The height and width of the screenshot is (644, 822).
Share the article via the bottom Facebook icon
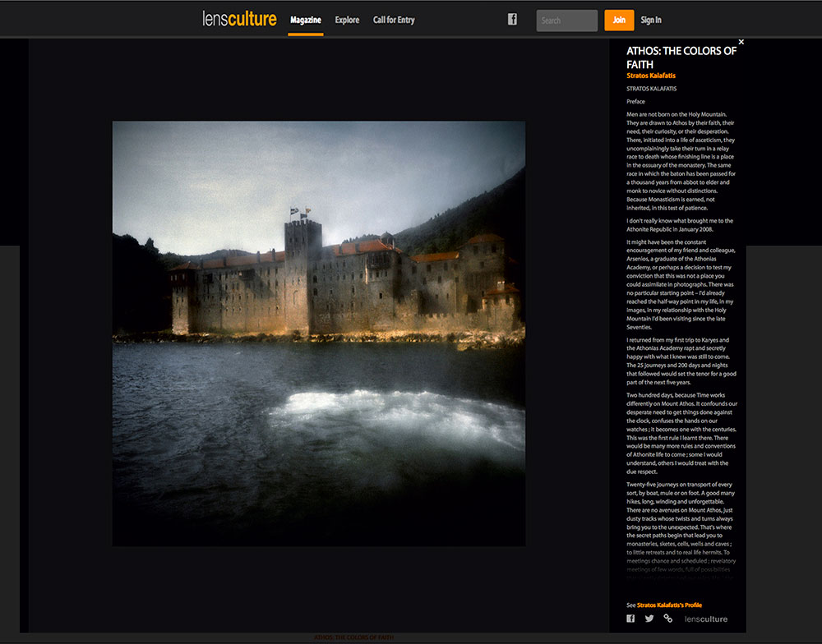[631, 619]
